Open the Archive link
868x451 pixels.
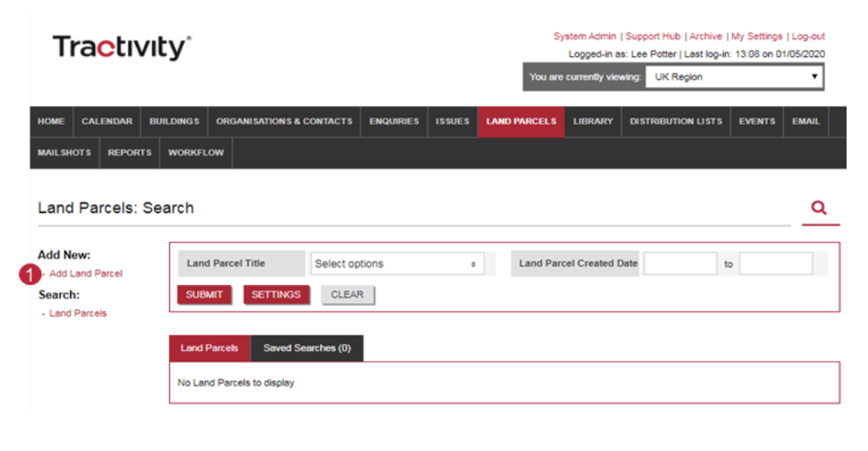coord(705,36)
